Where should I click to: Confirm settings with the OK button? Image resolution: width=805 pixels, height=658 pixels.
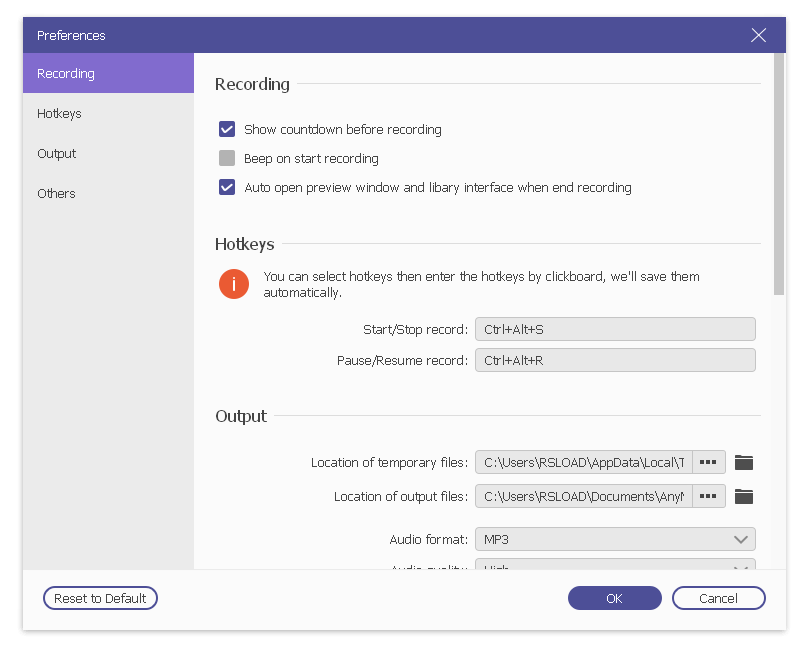pyautogui.click(x=614, y=598)
